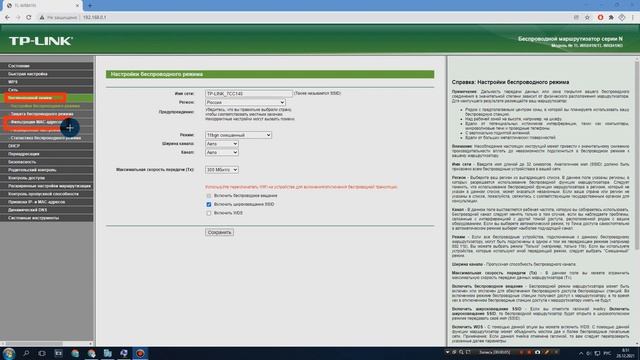Image resolution: width=640 pixels, height=360 pixels.
Task: Open Task View on the taskbar
Action: coord(42,353)
